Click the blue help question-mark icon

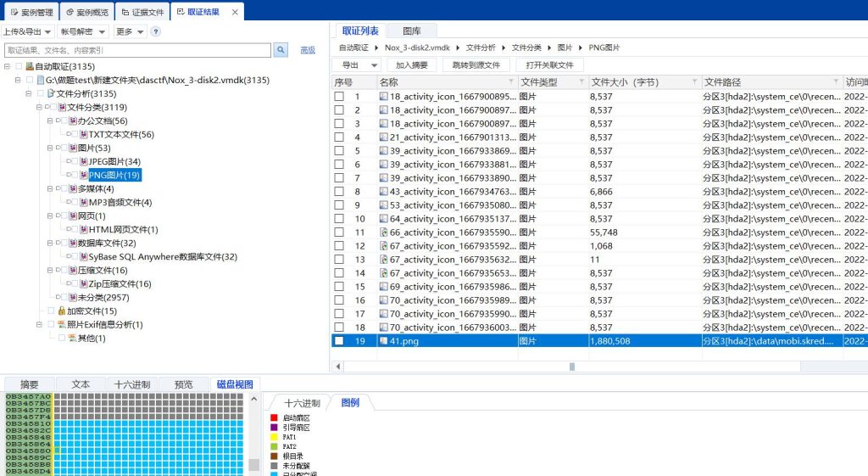click(x=155, y=31)
